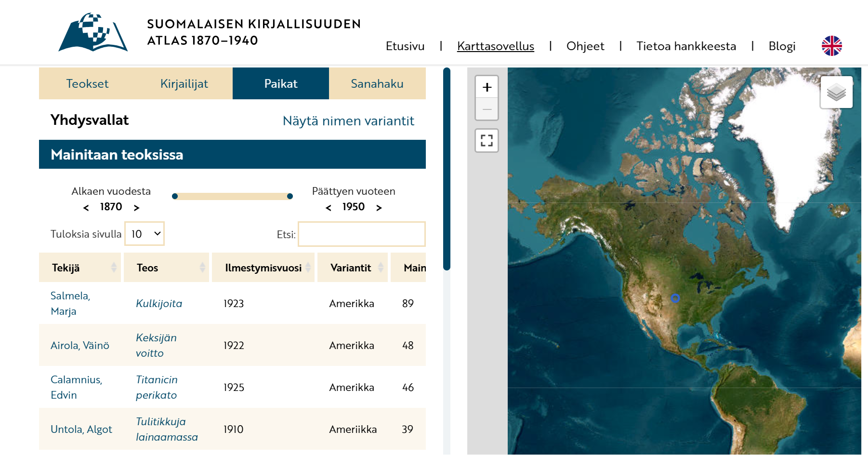Click the atlas book logo
This screenshot has width=868, height=457.
(x=93, y=32)
